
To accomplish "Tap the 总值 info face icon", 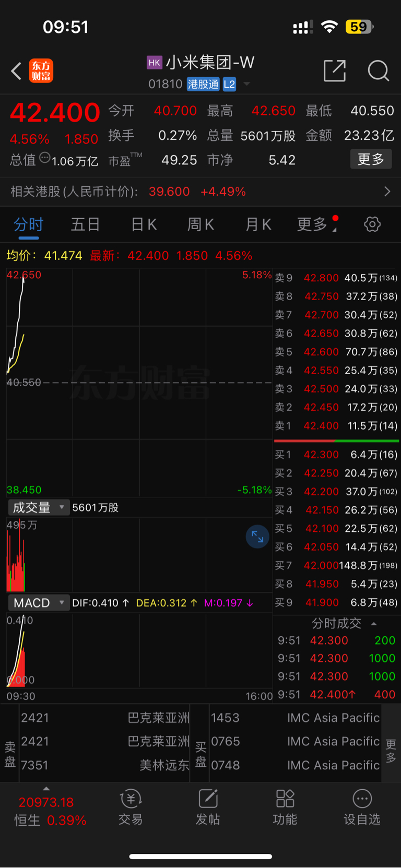I will click(45, 158).
